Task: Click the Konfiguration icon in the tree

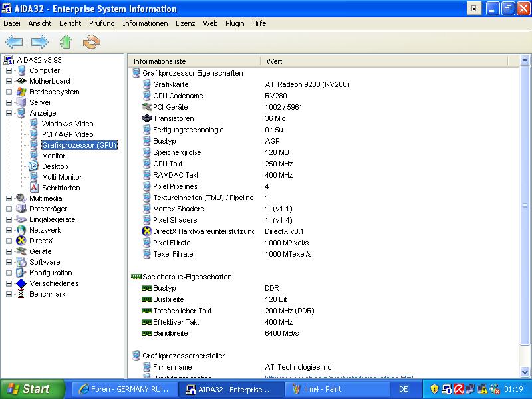Action: click(21, 273)
